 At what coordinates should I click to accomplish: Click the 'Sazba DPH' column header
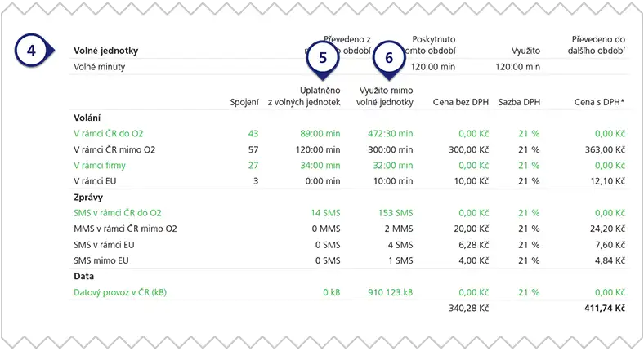click(x=519, y=102)
